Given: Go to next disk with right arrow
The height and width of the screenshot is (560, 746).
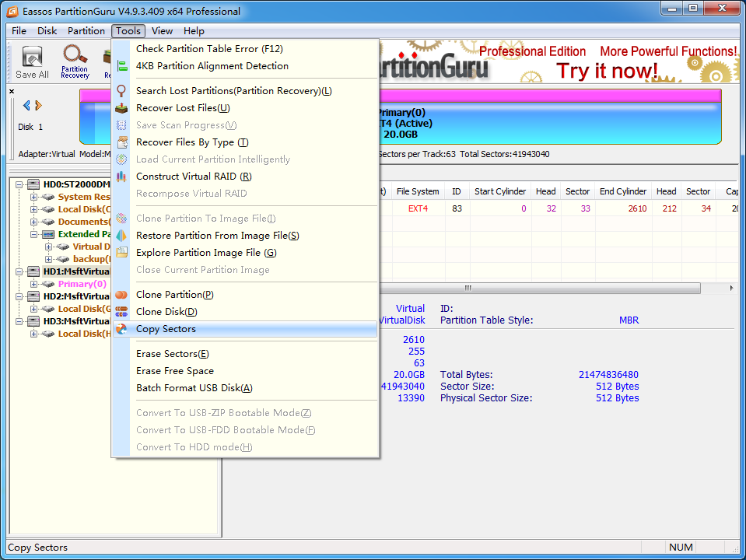Looking at the screenshot, I should (39, 105).
